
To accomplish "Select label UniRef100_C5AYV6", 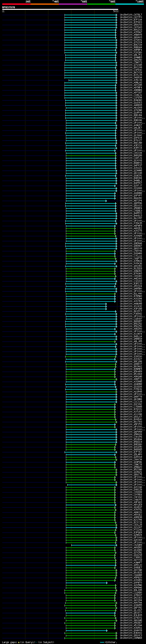I will [131, 251].
